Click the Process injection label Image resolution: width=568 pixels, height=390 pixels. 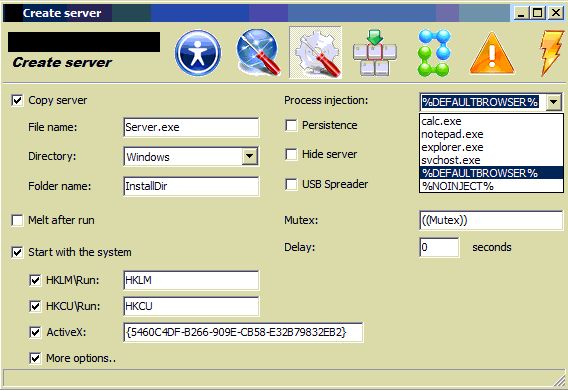(326, 100)
